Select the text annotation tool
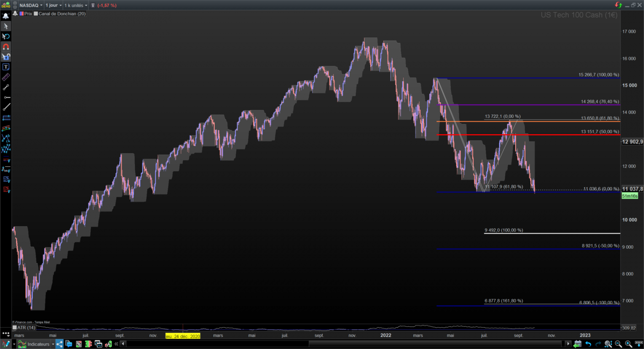 tap(6, 67)
